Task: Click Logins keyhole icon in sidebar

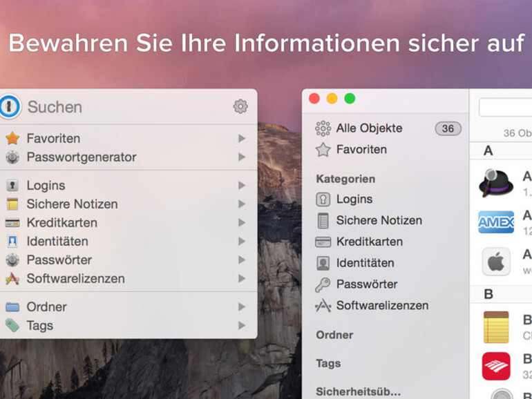Action: (323, 199)
